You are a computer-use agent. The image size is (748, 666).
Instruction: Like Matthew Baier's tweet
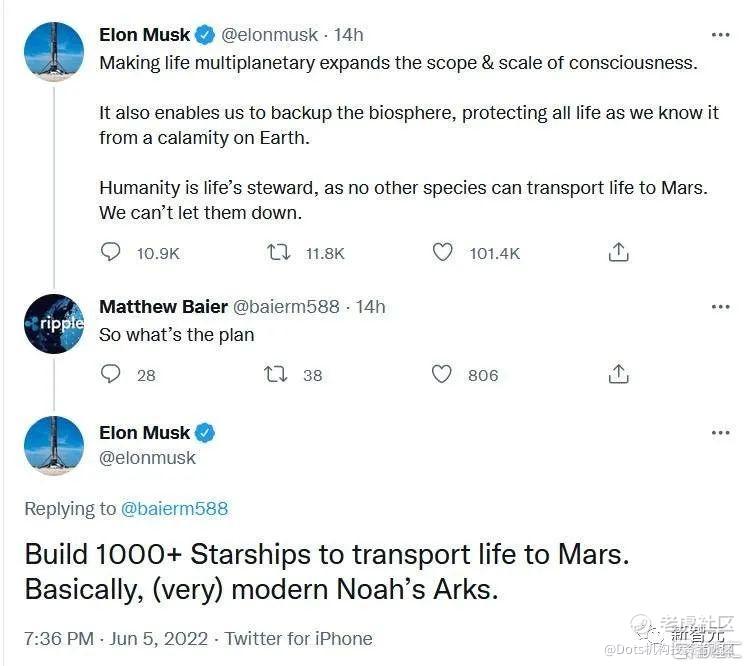pyautogui.click(x=441, y=374)
